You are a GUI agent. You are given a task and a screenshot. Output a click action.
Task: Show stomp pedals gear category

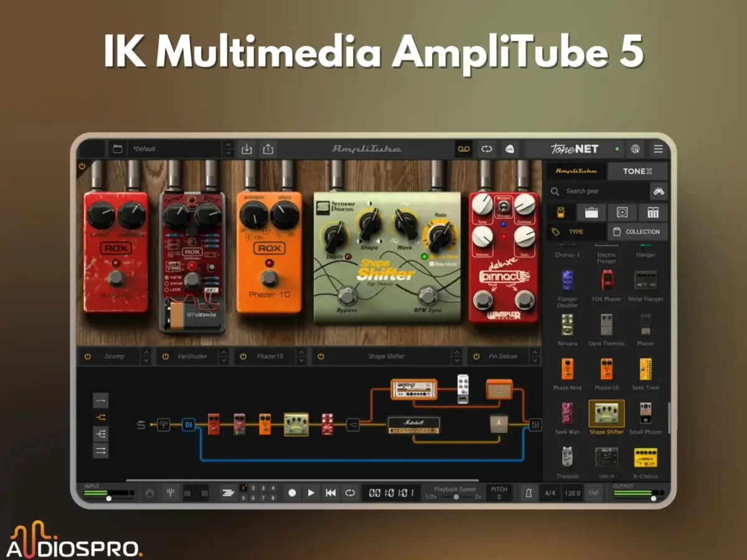[560, 212]
